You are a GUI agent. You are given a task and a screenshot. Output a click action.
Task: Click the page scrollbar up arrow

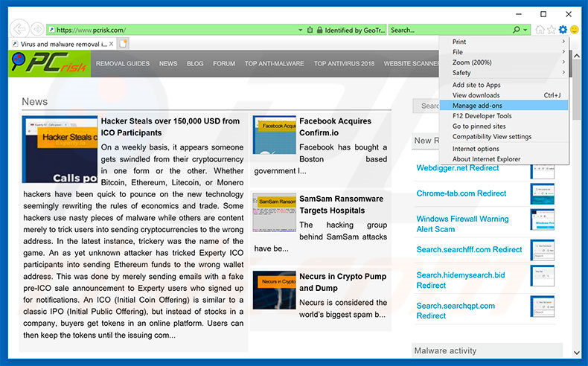point(576,56)
